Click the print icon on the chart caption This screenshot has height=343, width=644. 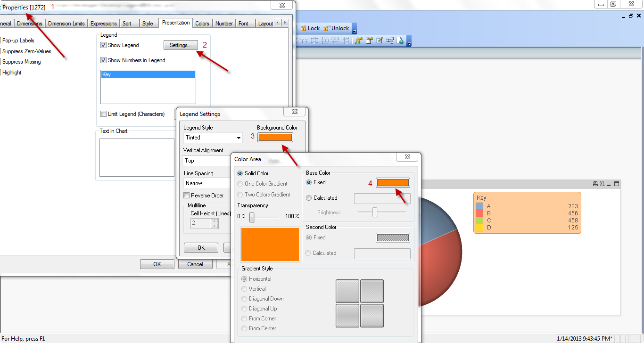pos(595,184)
